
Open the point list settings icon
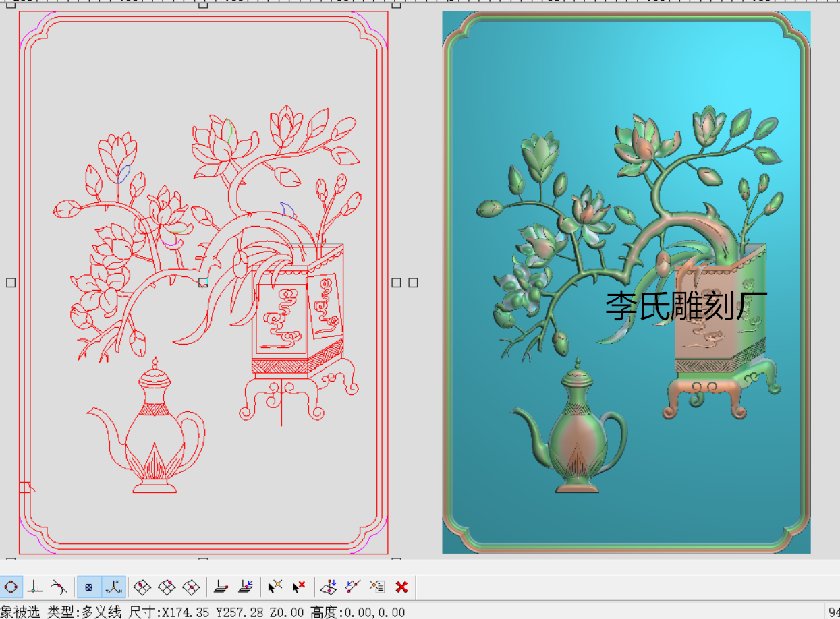(377, 587)
